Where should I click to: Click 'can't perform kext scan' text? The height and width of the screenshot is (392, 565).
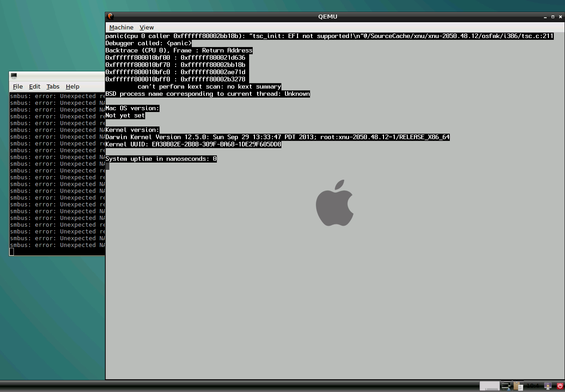pyautogui.click(x=209, y=86)
